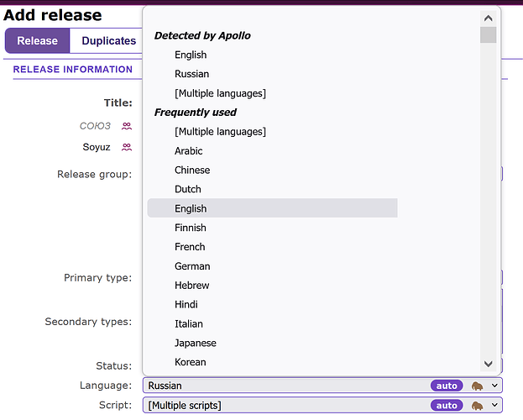Toggle the auto badge on Language field
523x420 pixels.
click(447, 386)
